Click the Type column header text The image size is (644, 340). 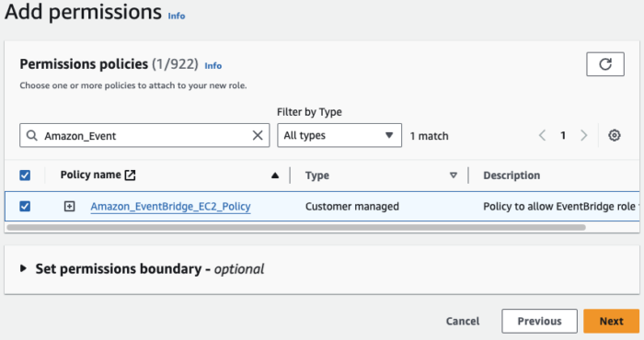tap(317, 176)
